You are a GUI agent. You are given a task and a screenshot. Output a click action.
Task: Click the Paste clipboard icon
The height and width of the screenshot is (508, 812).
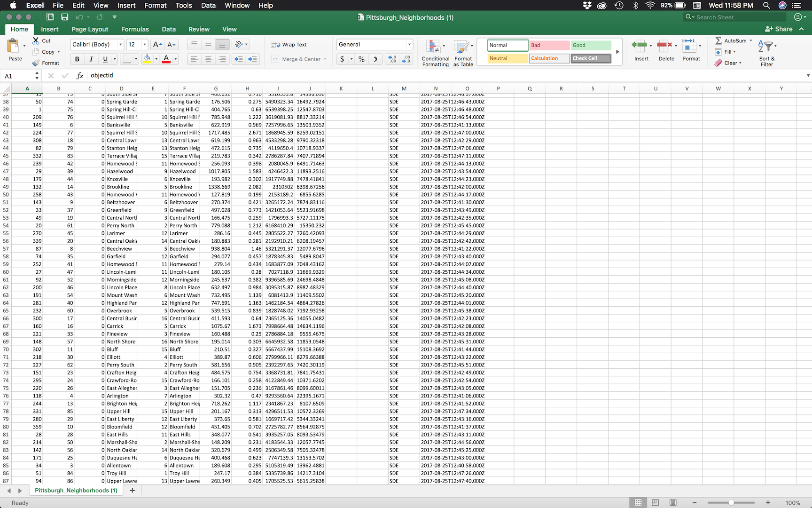[x=13, y=47]
